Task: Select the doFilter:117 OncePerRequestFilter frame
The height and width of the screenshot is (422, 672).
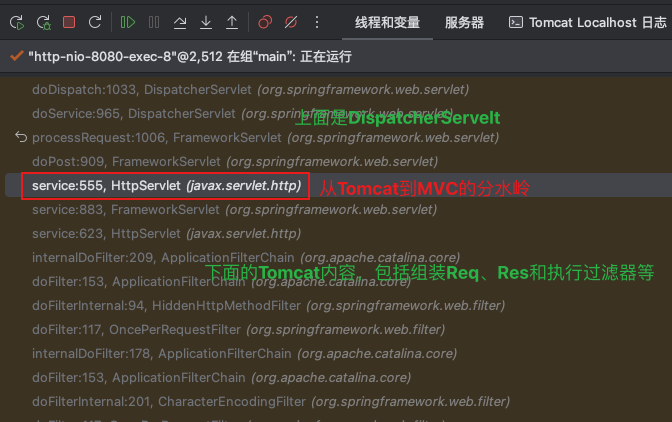Action: click(x=238, y=329)
